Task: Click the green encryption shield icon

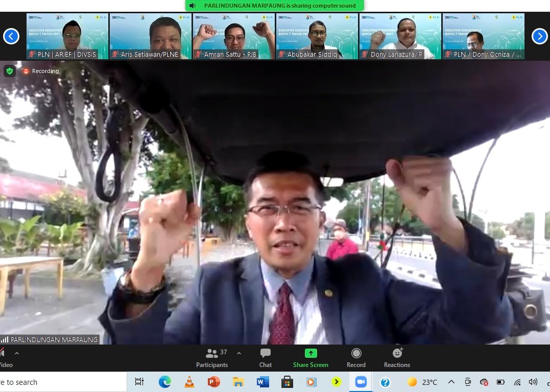Action: 10,71
